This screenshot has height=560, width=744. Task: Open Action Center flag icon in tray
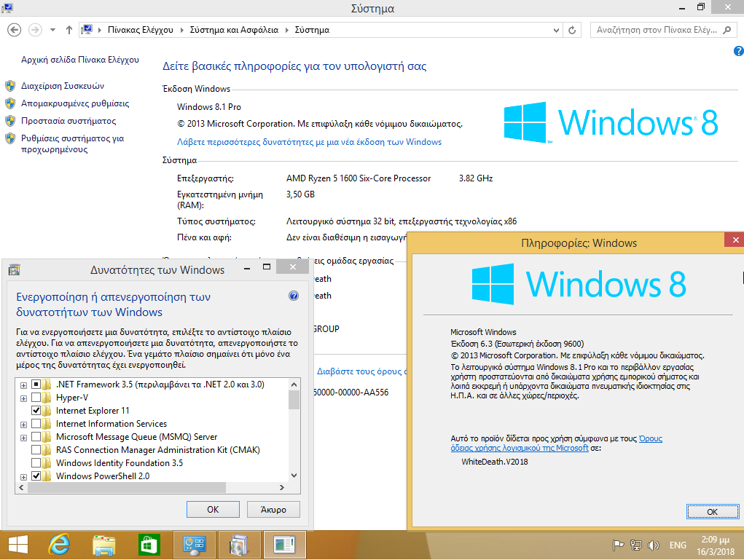click(618, 545)
